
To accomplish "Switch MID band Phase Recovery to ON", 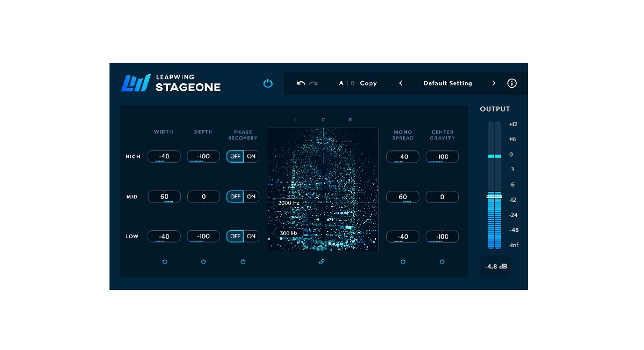I will coord(251,196).
